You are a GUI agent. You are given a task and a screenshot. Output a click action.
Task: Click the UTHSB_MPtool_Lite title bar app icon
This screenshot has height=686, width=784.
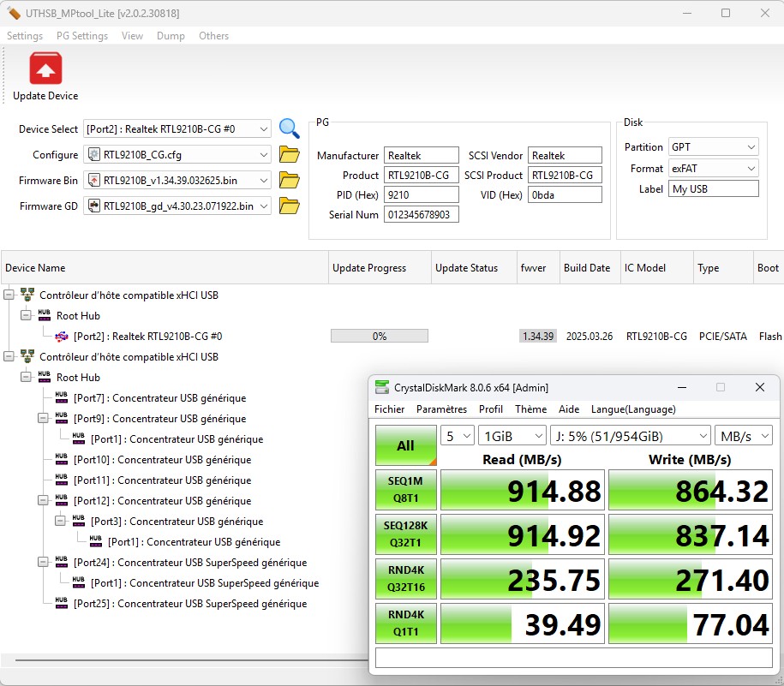13,14
